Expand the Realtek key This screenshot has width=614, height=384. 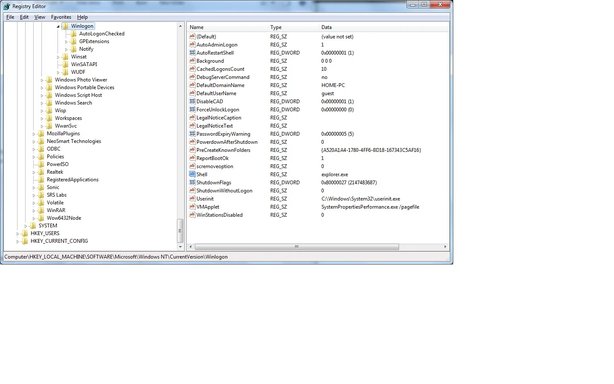tap(34, 172)
